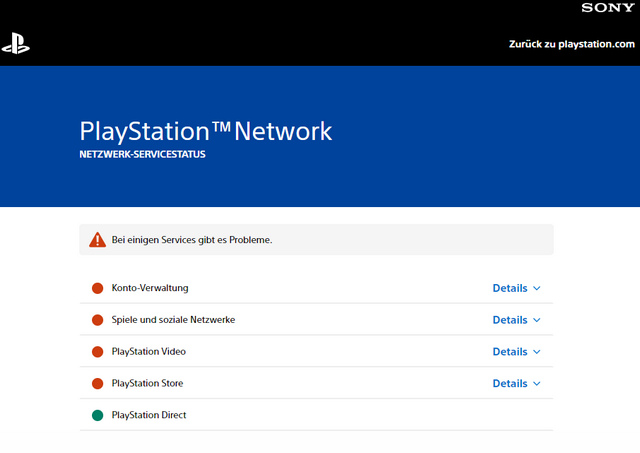Click the red status dot for Konto-Verwaltung

click(x=98, y=288)
